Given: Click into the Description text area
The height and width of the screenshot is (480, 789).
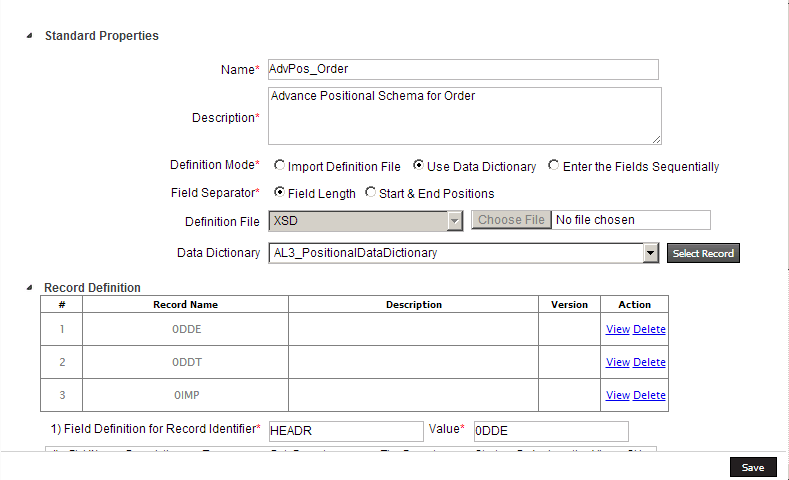Looking at the screenshot, I should tap(463, 116).
